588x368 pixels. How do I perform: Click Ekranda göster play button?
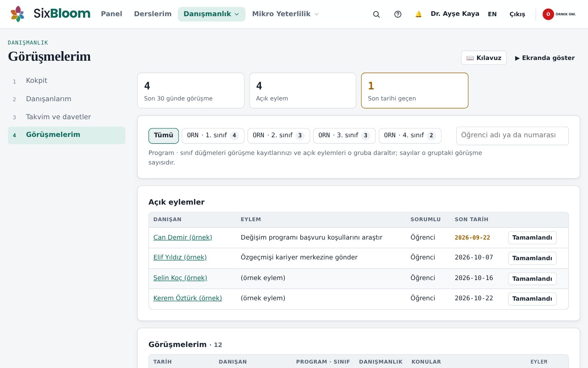(545, 58)
